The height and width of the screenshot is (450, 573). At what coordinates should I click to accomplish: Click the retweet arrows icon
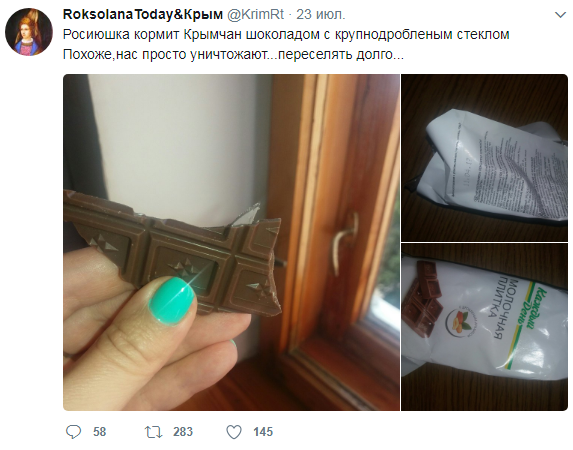153,432
